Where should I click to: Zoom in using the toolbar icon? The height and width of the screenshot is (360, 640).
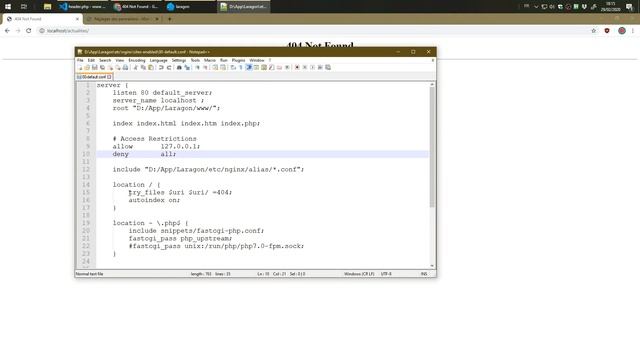pos(198,67)
